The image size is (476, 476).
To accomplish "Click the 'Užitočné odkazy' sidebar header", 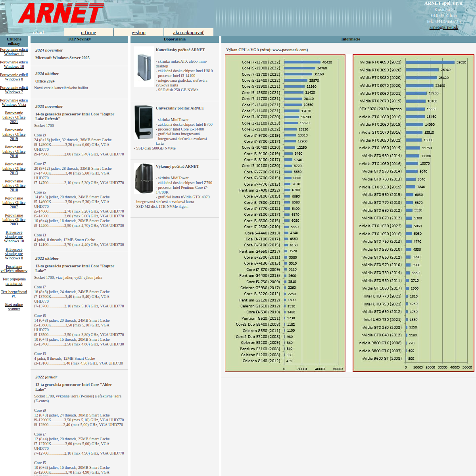I will (x=14, y=41).
